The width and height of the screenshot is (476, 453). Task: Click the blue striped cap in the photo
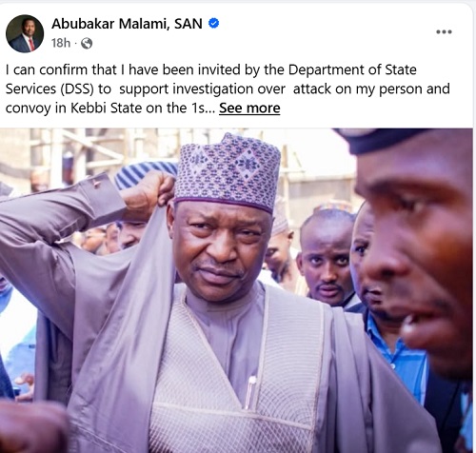coord(146,174)
